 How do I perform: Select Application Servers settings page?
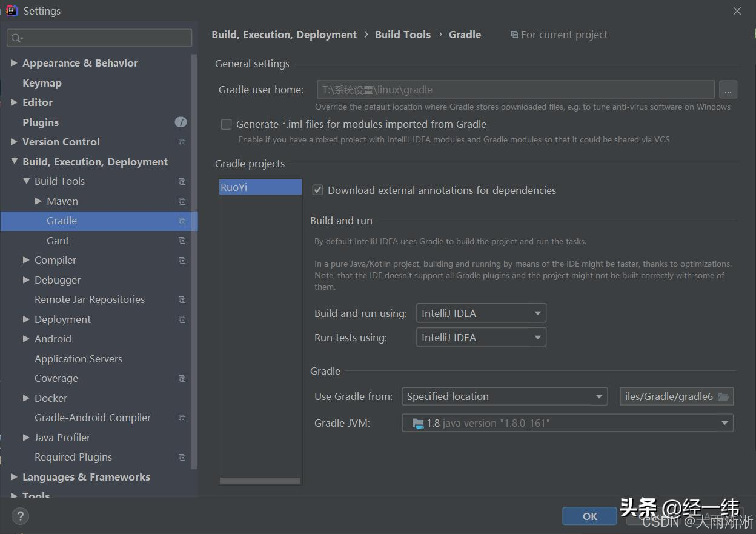pyautogui.click(x=78, y=359)
